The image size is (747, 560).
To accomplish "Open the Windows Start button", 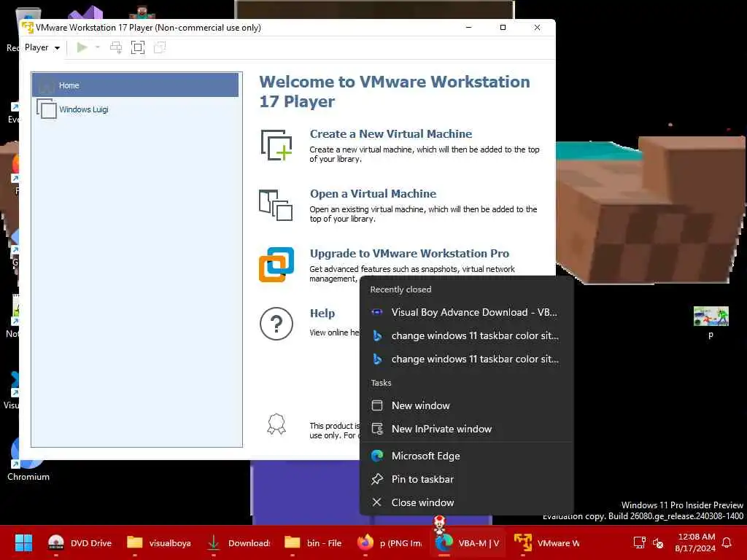I will pyautogui.click(x=23, y=542).
